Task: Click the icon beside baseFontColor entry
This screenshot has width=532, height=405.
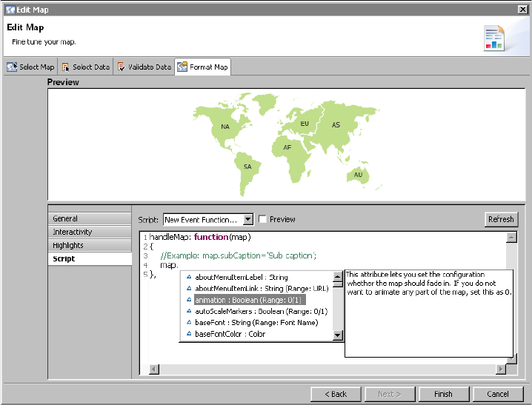Action: coord(189,335)
